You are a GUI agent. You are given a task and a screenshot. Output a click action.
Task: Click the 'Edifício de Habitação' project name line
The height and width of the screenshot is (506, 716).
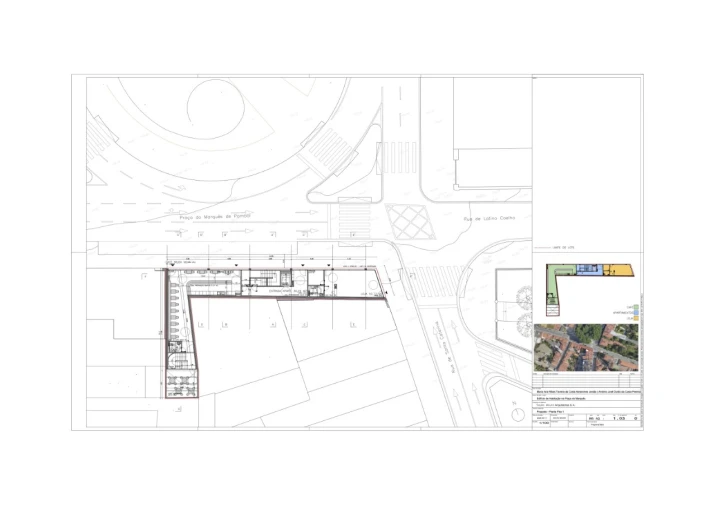click(x=560, y=398)
